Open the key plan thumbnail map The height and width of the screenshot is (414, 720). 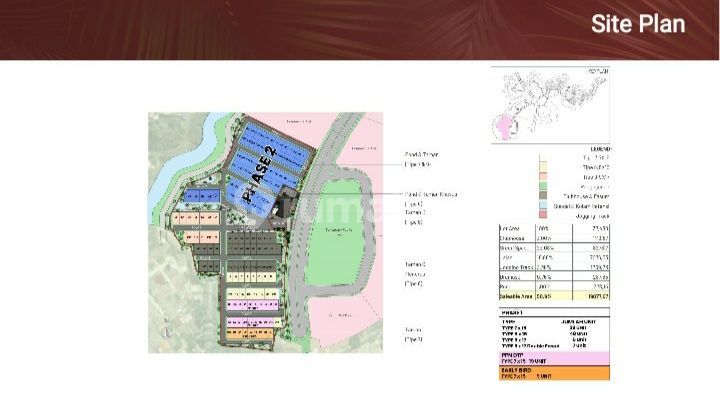point(550,105)
